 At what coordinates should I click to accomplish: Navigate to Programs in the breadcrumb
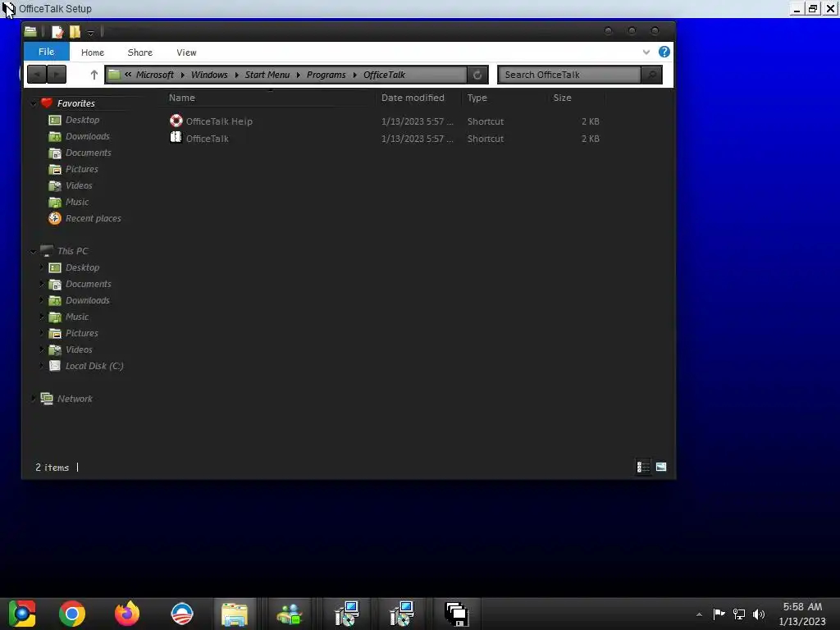pyautogui.click(x=326, y=75)
